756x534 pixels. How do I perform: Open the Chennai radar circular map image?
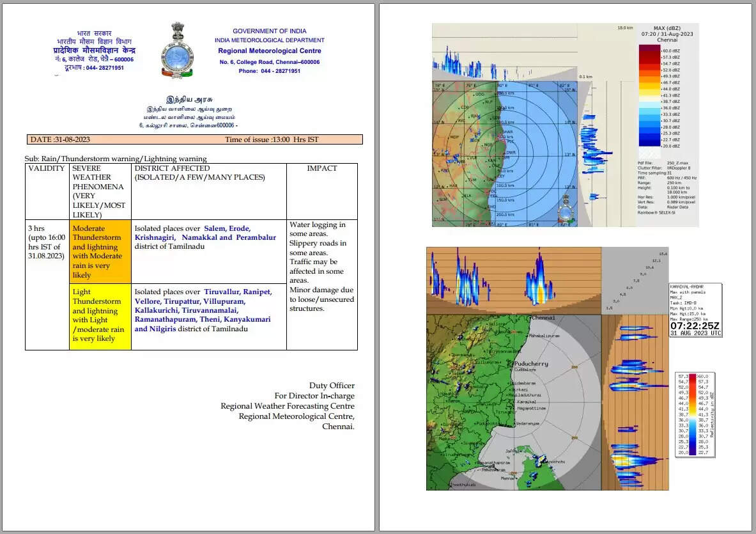coord(505,153)
